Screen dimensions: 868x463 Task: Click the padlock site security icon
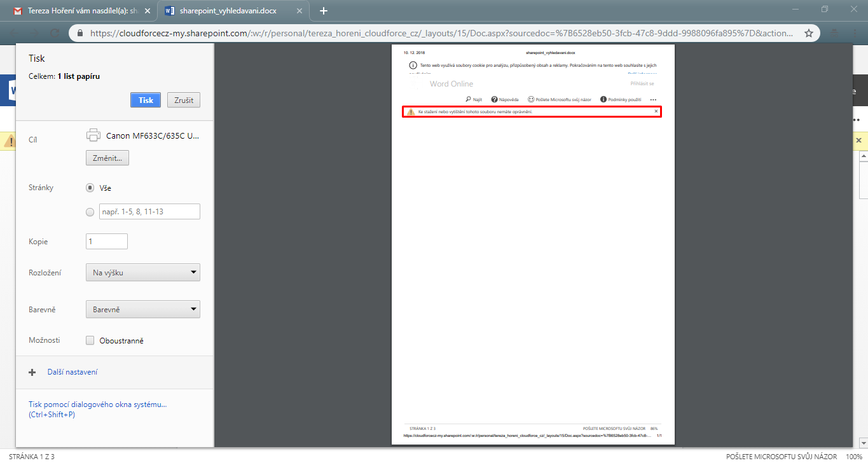click(x=81, y=33)
